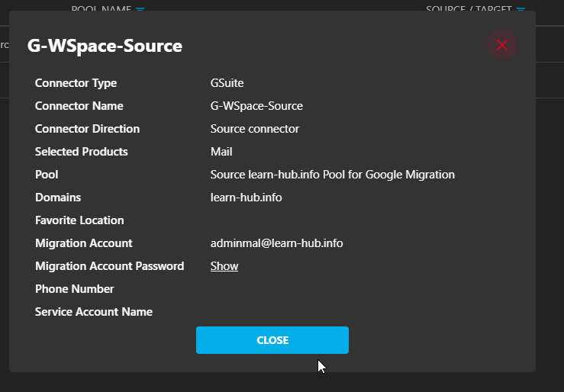Click the Phone Number label
The image size is (564, 392).
(74, 289)
